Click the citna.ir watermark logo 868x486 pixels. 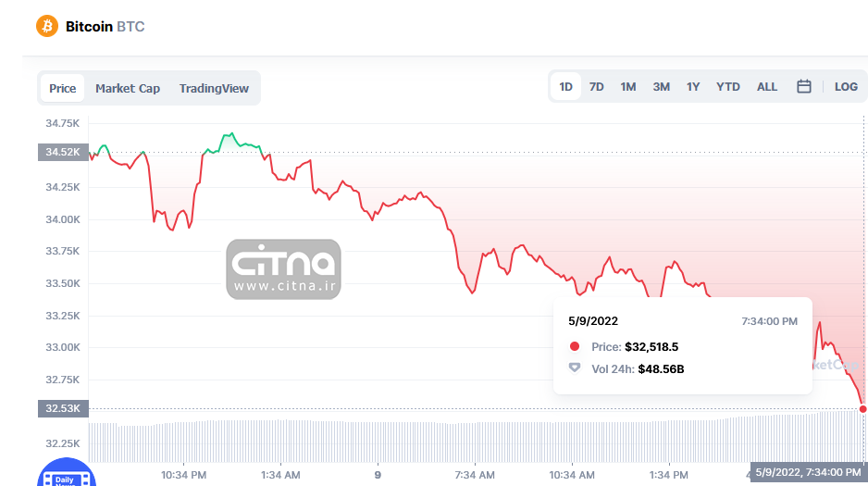point(283,269)
